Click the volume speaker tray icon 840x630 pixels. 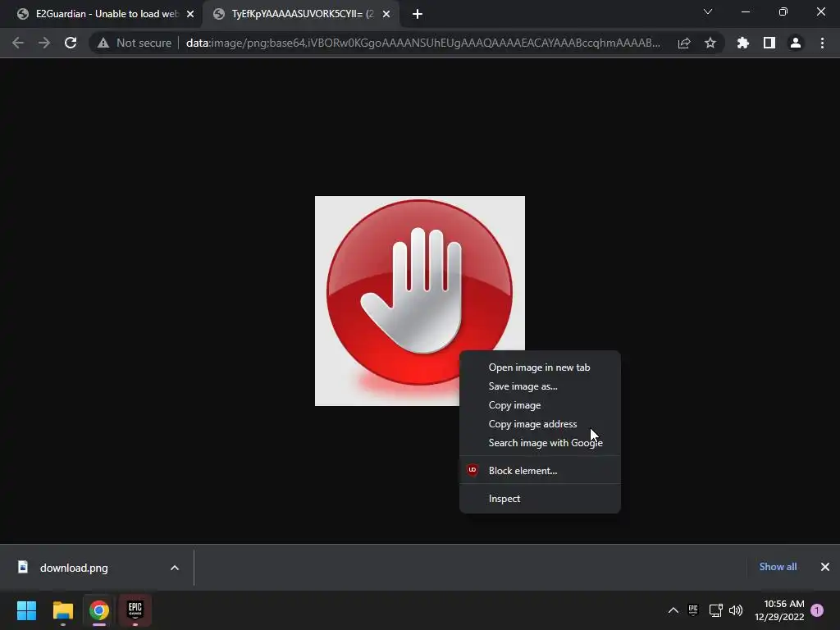tap(736, 610)
